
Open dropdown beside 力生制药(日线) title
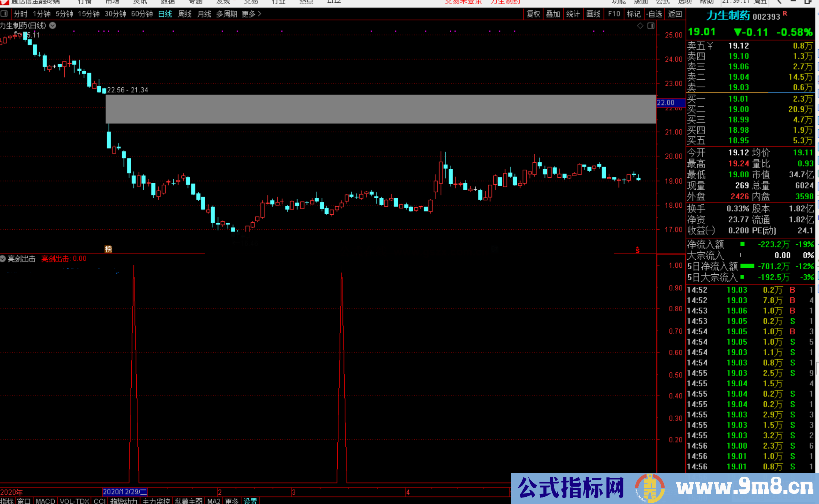[53, 25]
